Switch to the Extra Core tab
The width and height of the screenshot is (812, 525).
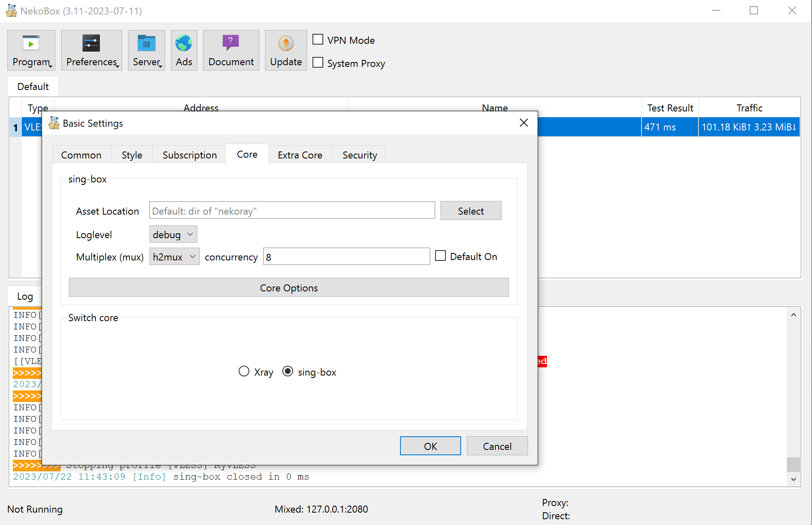coord(300,155)
